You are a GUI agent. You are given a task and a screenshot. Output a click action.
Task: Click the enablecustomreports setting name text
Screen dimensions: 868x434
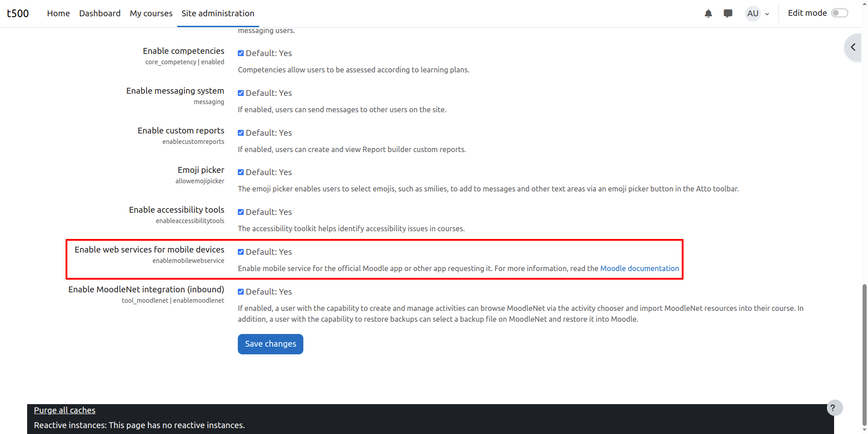193,142
